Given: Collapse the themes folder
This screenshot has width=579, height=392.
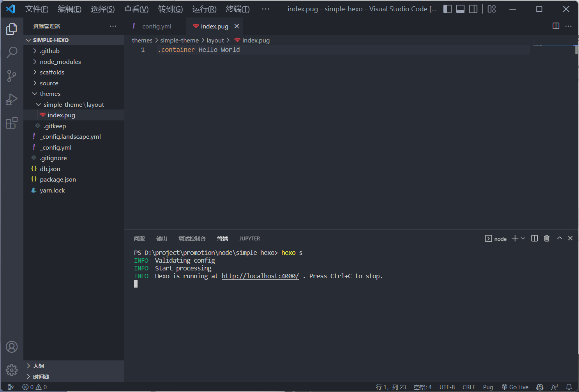Looking at the screenshot, I should pos(50,94).
